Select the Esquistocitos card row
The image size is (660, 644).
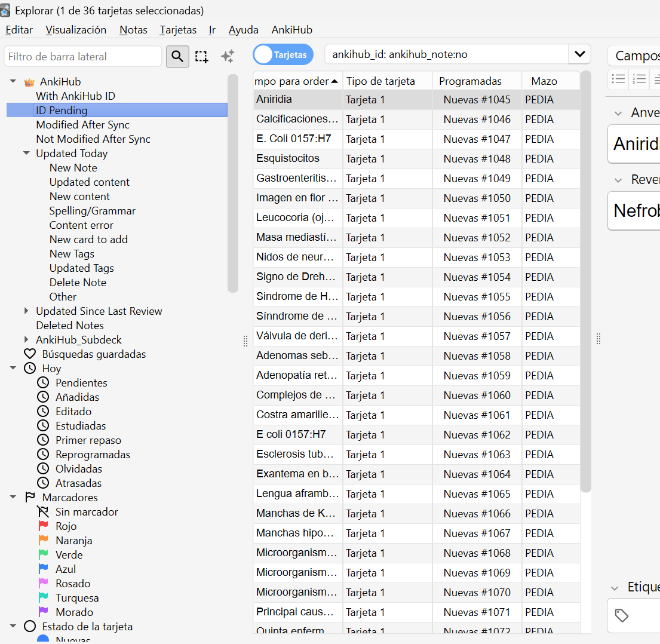coord(417,159)
